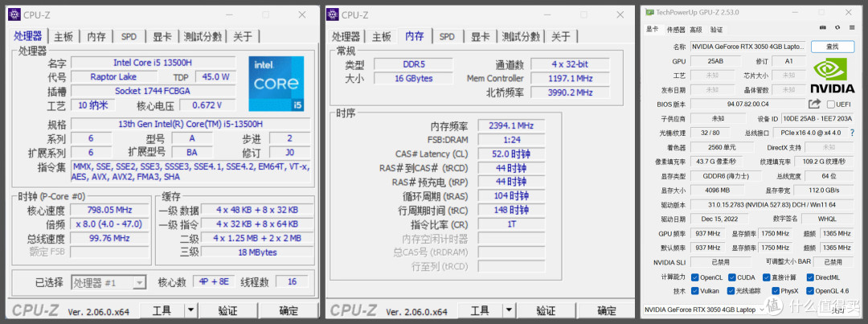Viewport: 868px width, 324px height.
Task: Open 工具 dropdown arrow in processor CPU-Z window
Action: coord(190,310)
